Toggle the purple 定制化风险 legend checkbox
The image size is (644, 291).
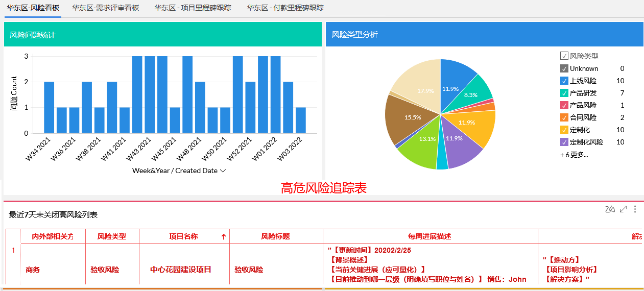564,142
